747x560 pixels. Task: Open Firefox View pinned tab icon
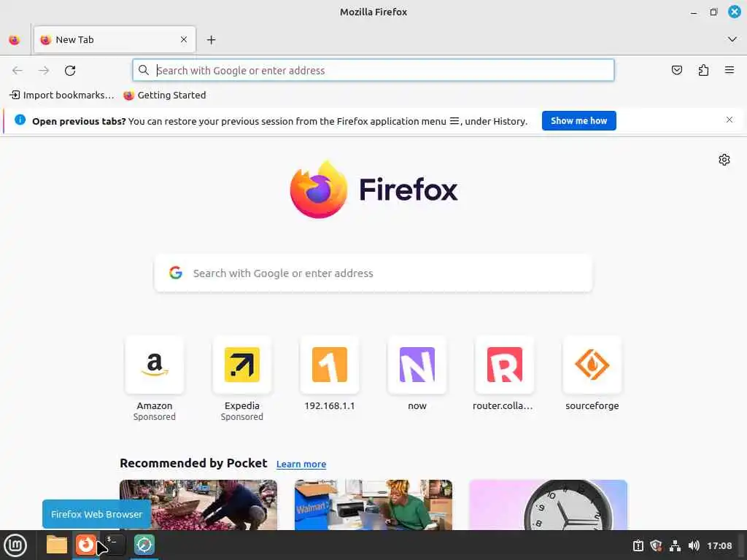click(x=15, y=40)
